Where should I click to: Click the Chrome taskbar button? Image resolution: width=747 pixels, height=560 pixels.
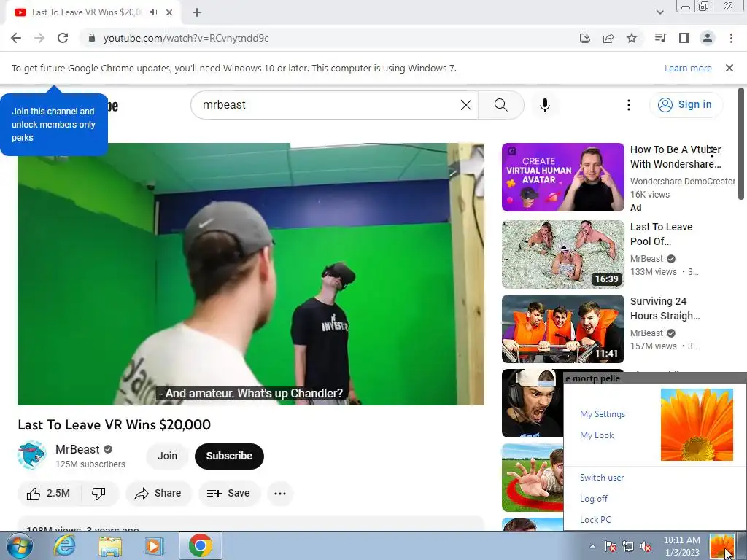pyautogui.click(x=200, y=545)
